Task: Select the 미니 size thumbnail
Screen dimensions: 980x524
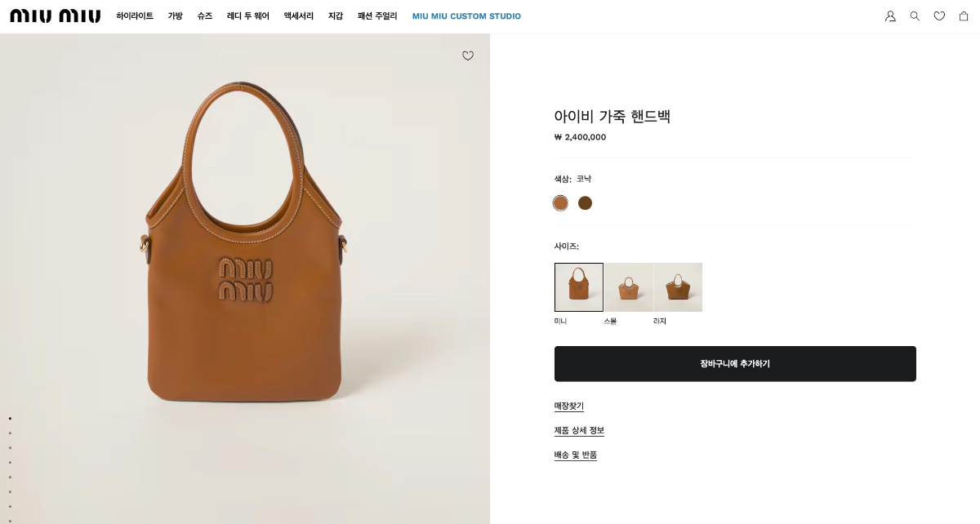Action: [579, 287]
